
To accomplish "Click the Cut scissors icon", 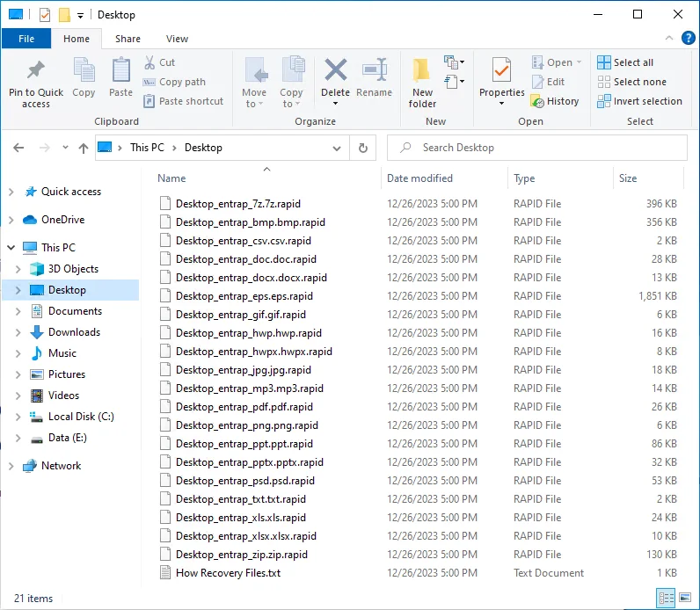I will click(x=150, y=62).
